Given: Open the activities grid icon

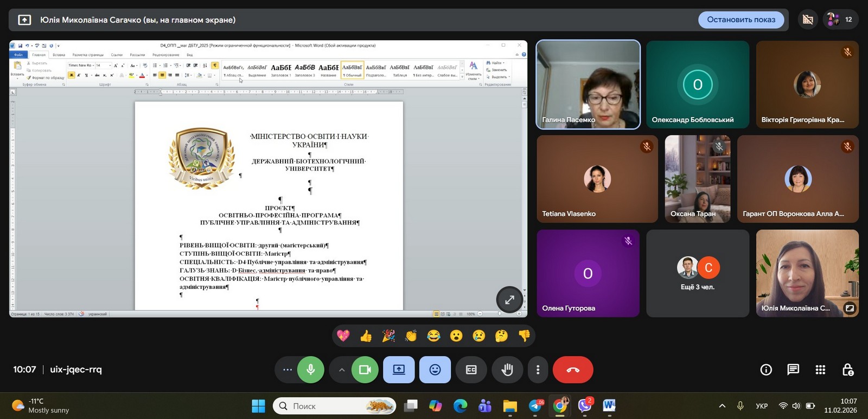Looking at the screenshot, I should 820,370.
